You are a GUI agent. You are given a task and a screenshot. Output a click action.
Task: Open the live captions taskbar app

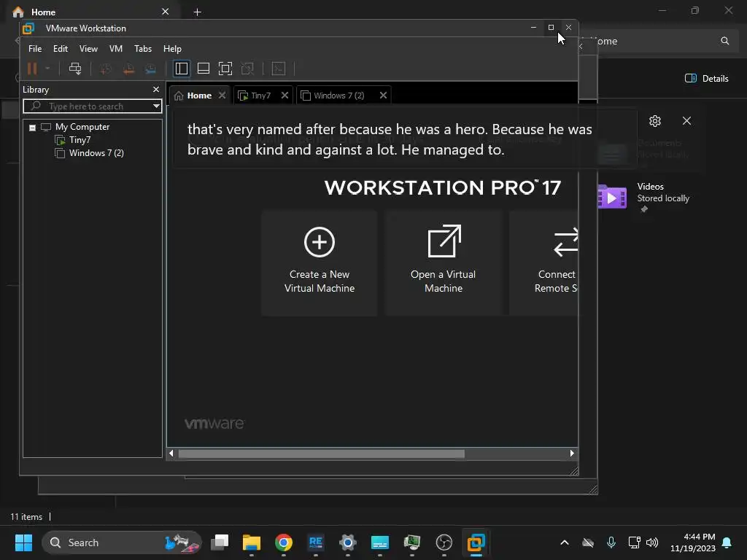(x=380, y=542)
